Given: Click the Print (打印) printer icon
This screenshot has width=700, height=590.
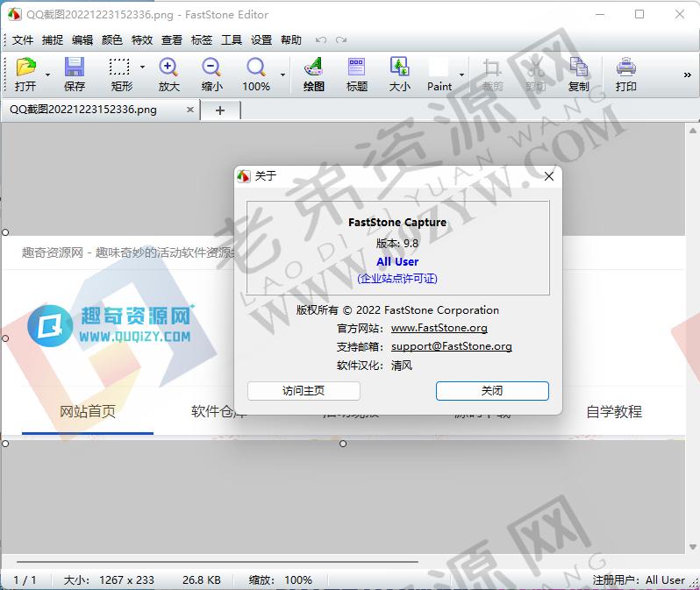Looking at the screenshot, I should [626, 67].
